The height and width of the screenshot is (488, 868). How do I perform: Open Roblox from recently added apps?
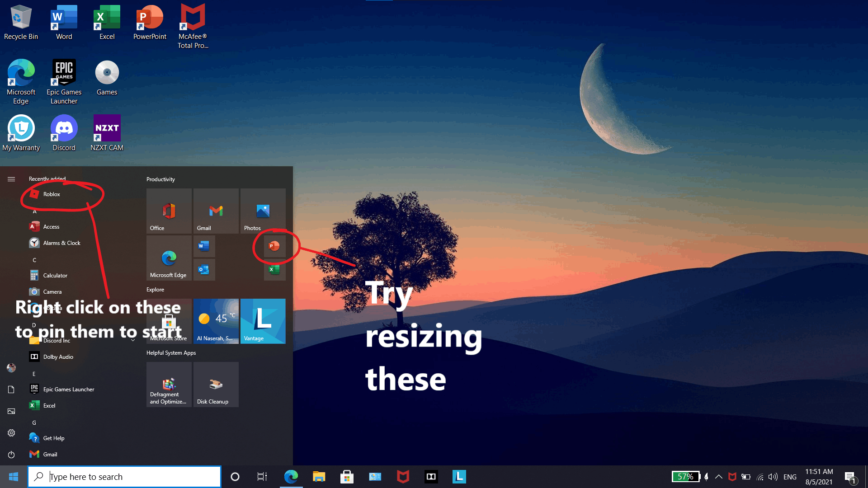(x=51, y=194)
